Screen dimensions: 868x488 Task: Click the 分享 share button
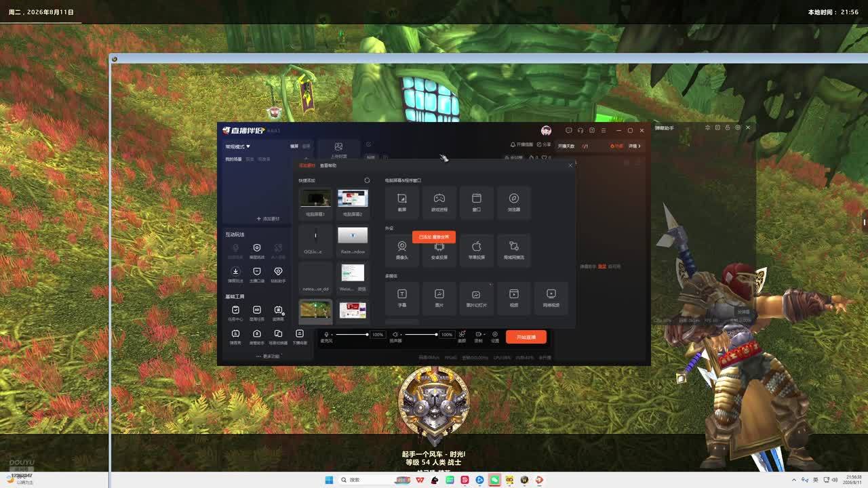point(544,144)
